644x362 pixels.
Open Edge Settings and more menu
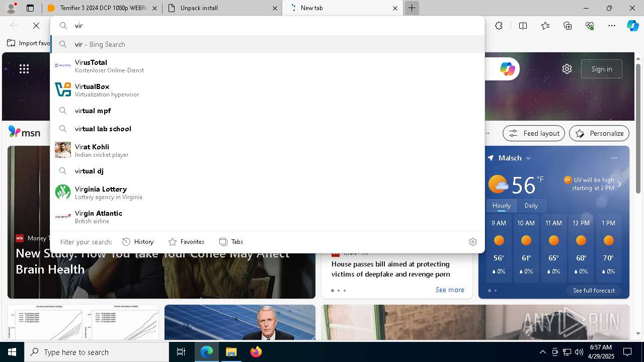(x=612, y=26)
